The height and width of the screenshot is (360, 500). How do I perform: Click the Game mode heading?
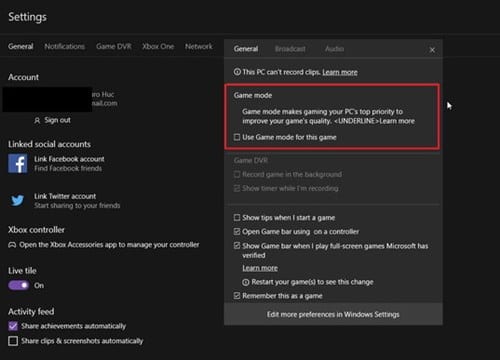click(253, 95)
